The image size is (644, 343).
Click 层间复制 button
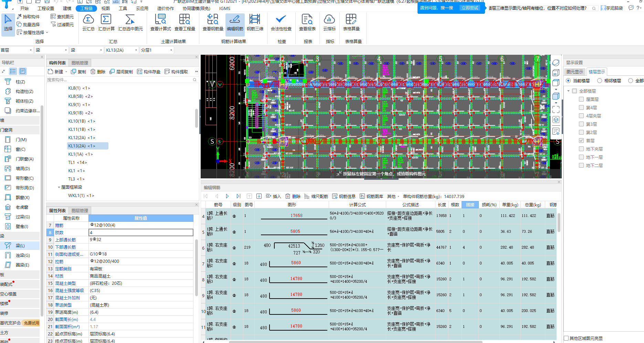coord(121,72)
